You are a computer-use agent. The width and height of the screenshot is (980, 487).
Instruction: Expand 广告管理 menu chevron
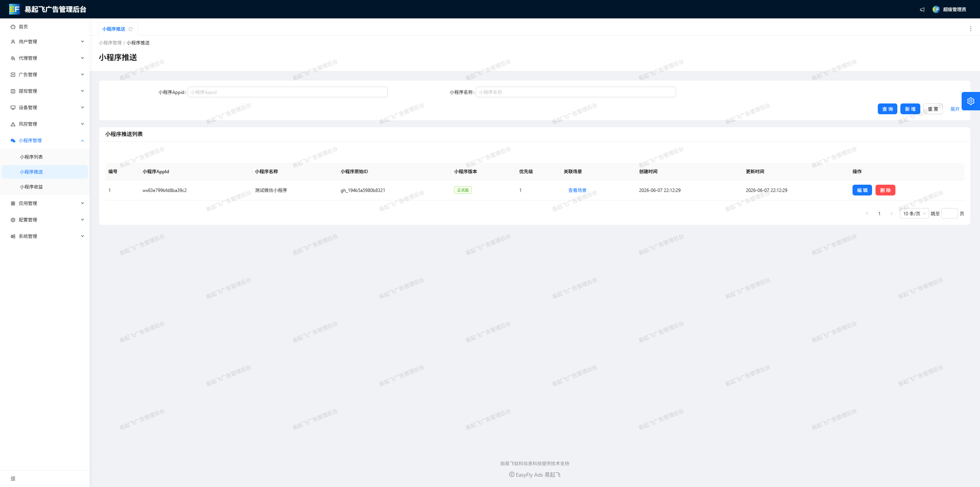(x=82, y=74)
